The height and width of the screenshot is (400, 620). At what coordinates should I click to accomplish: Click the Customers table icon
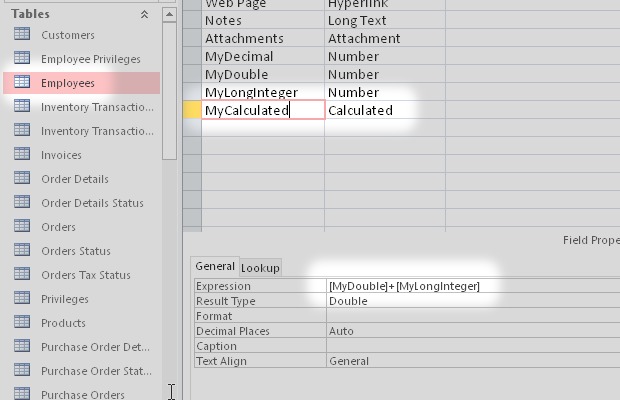point(21,35)
